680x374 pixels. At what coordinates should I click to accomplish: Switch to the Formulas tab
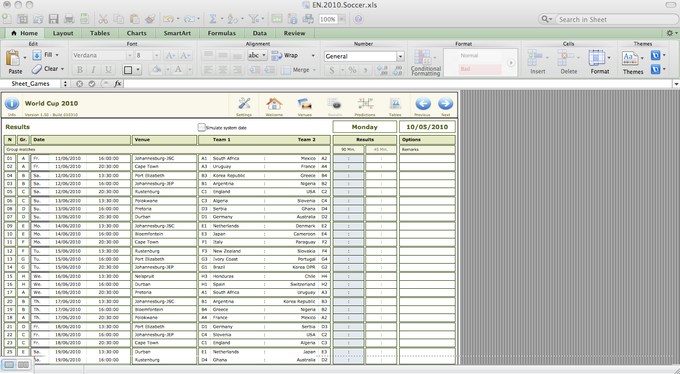[222, 33]
